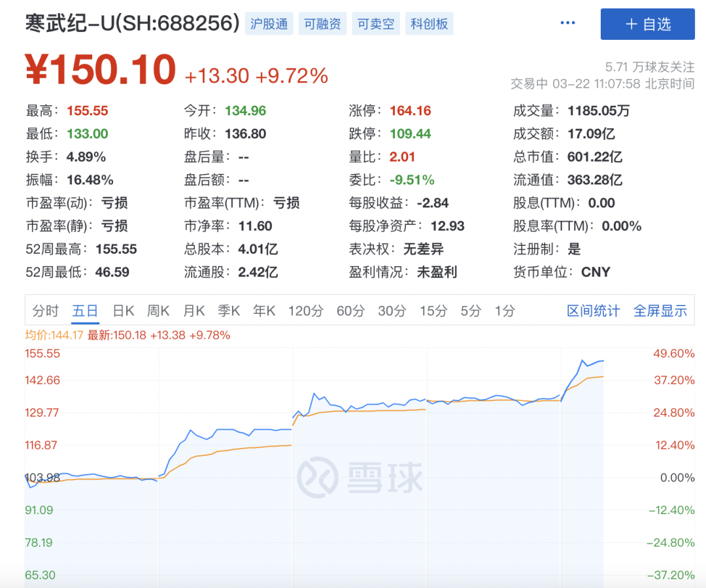
Task: Click the 均价:144.17 chart label
Action: pos(54,336)
